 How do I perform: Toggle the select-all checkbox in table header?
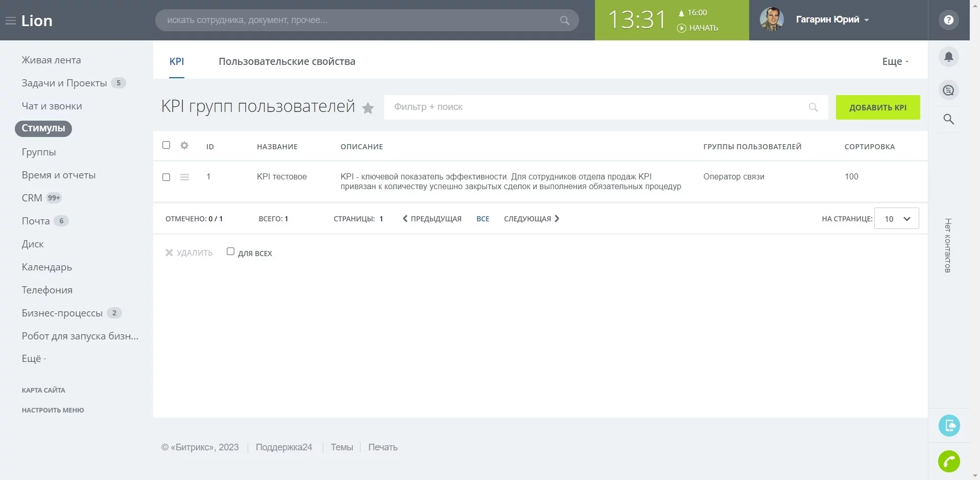(166, 145)
